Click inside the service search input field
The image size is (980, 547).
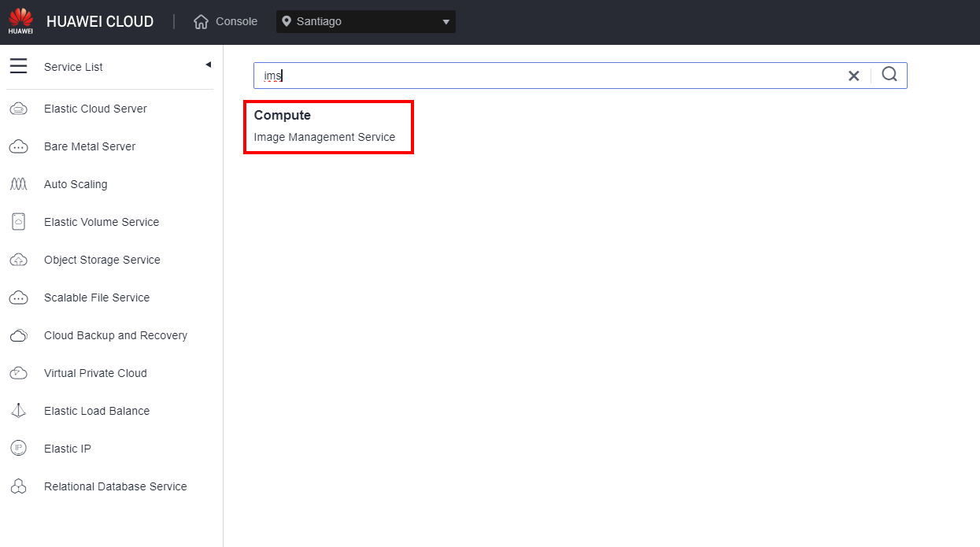tap(551, 76)
